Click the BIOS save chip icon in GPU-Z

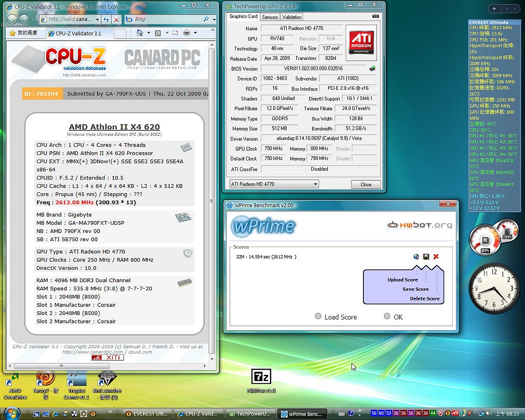pos(372,68)
